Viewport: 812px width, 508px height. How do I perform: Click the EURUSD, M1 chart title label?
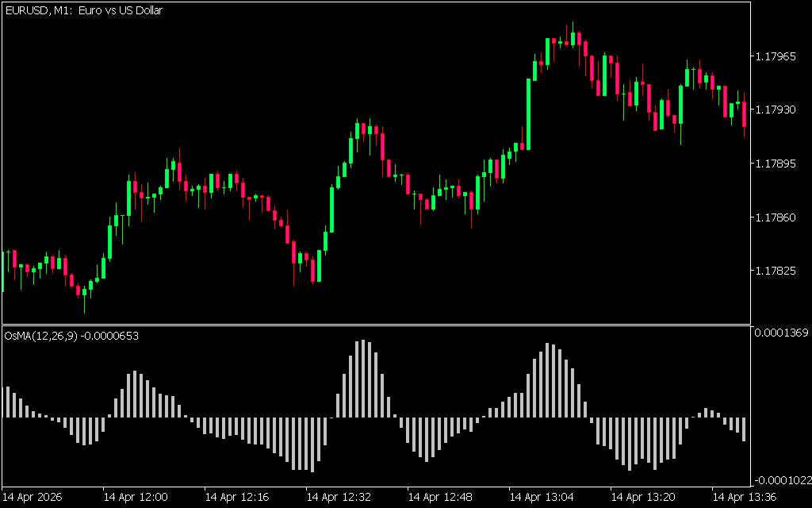coord(83,11)
